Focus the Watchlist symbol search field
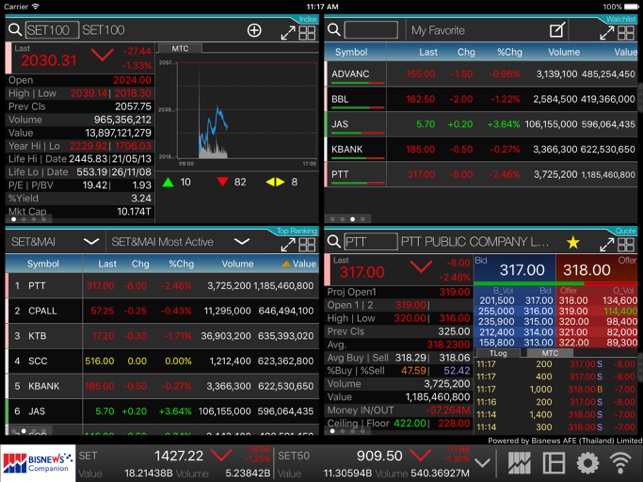643x482 pixels. (371, 30)
